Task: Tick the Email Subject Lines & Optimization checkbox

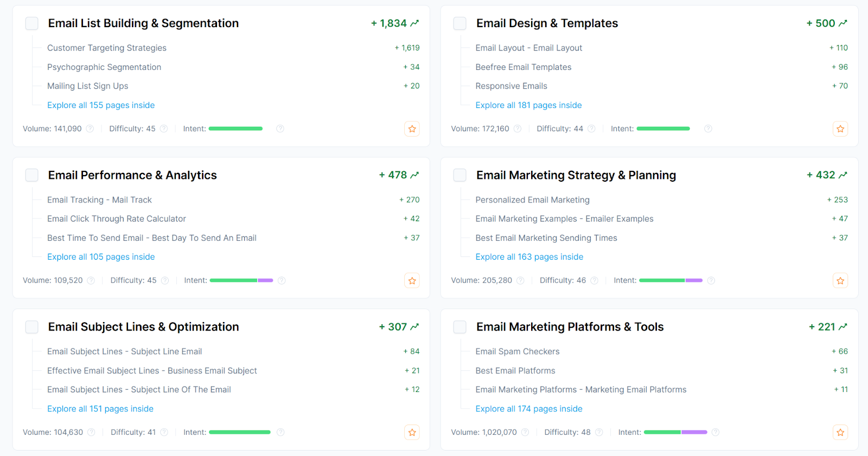Action: [x=32, y=327]
